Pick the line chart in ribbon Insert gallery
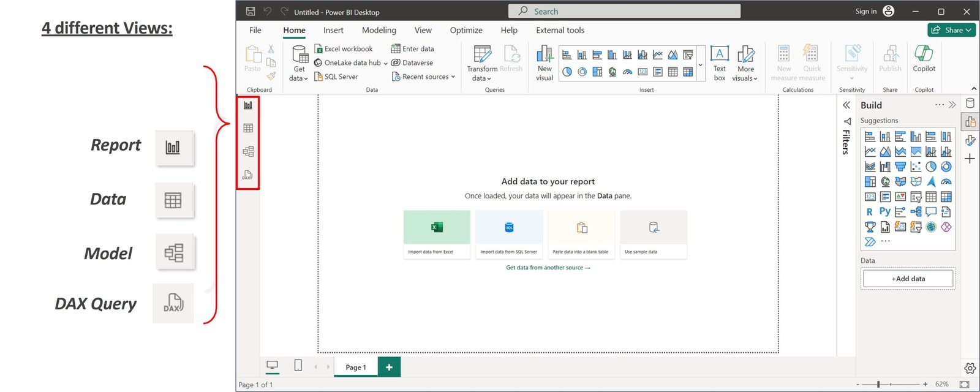The height and width of the screenshot is (392, 980). pos(658,55)
